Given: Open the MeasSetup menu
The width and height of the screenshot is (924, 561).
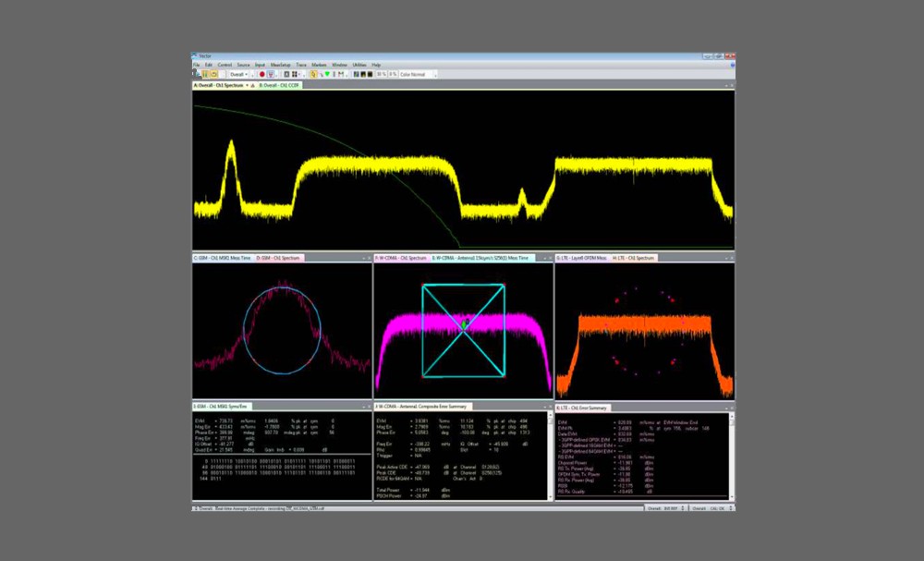Looking at the screenshot, I should tap(281, 65).
